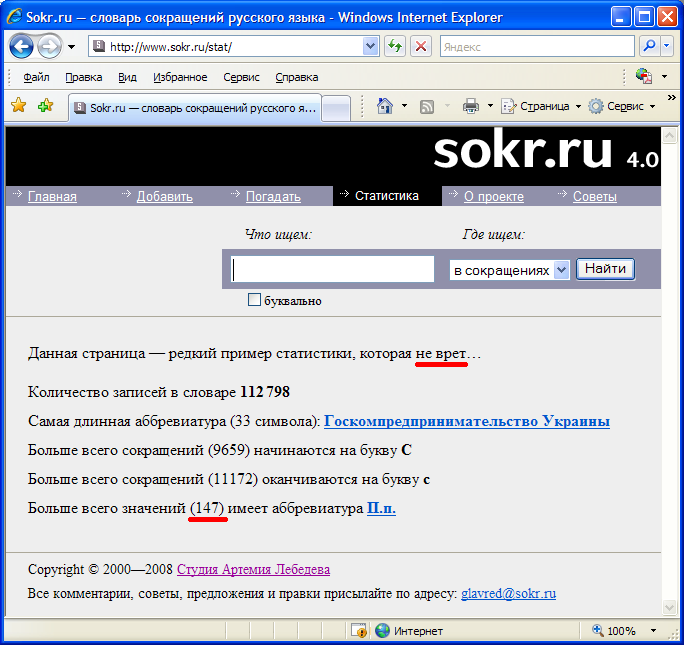The image size is (684, 645).
Task: Expand the address bar history dropdown
Action: tap(370, 46)
